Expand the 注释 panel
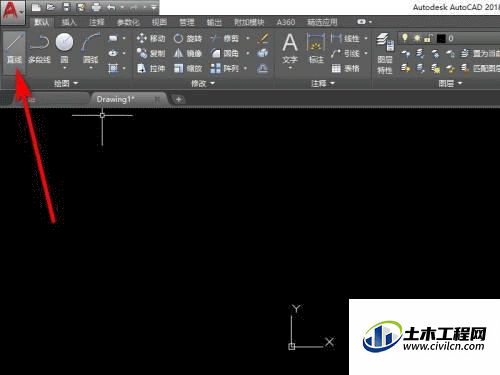500x375 pixels. (323, 83)
